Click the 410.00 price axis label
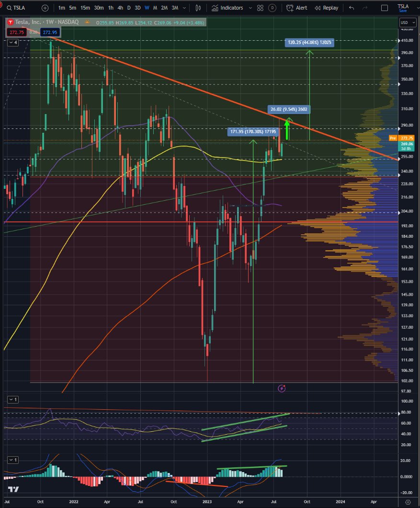The width and height of the screenshot is (420, 508). pos(407,41)
